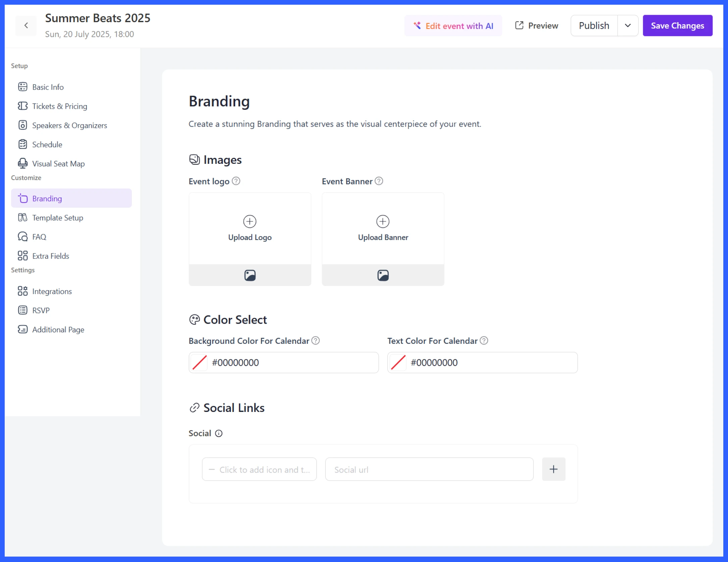Screen dimensions: 728x562
Task: Click the Speakers & Organizers sidebar icon
Action: click(x=22, y=125)
